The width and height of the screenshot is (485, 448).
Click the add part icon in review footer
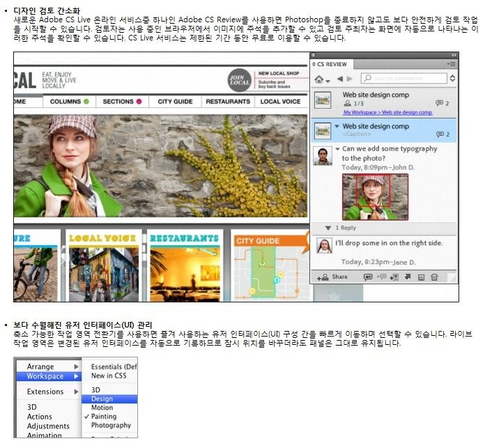pyautogui.click(x=394, y=277)
